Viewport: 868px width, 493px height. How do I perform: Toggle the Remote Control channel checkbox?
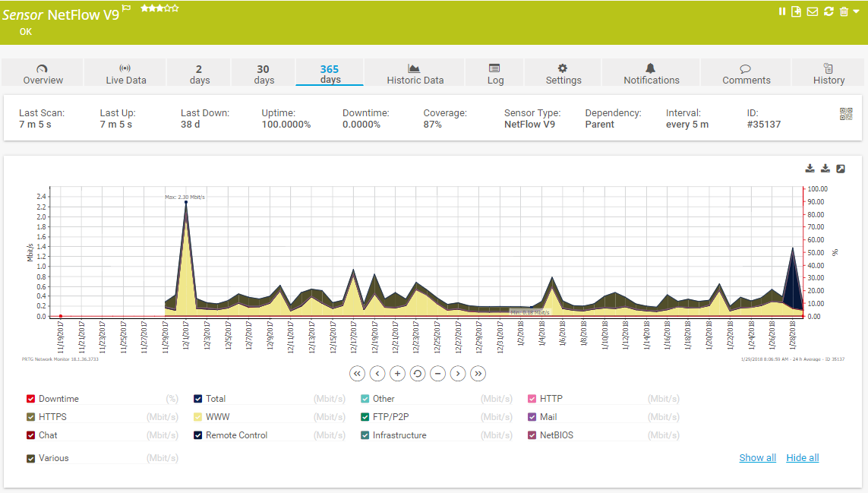point(198,435)
